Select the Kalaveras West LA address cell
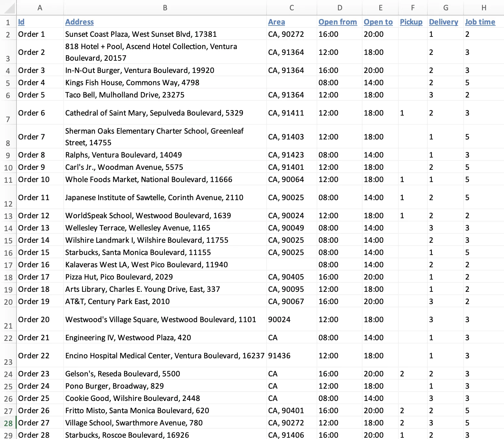Screen dimensions: 504x439 pos(165,265)
